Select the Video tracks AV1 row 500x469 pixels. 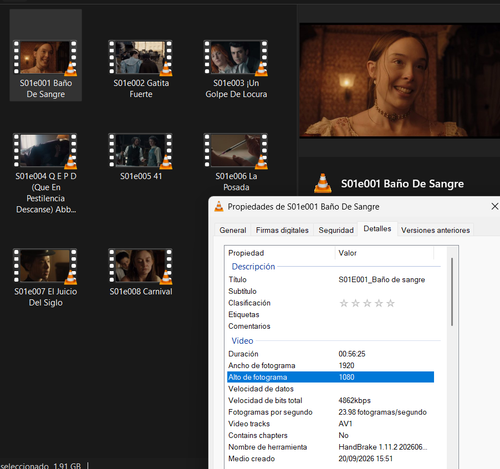(330, 424)
